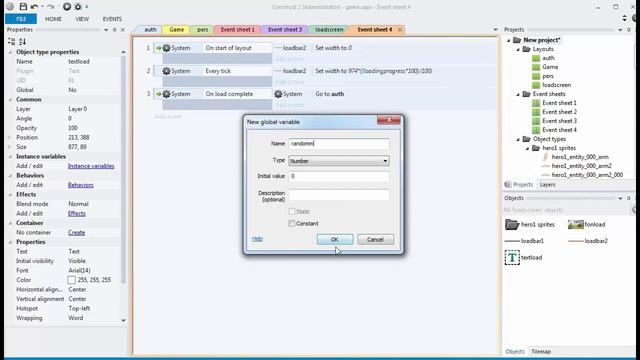Screen dimensions: 640x360
Task: Switch to the auth tab
Action: (x=150, y=29)
